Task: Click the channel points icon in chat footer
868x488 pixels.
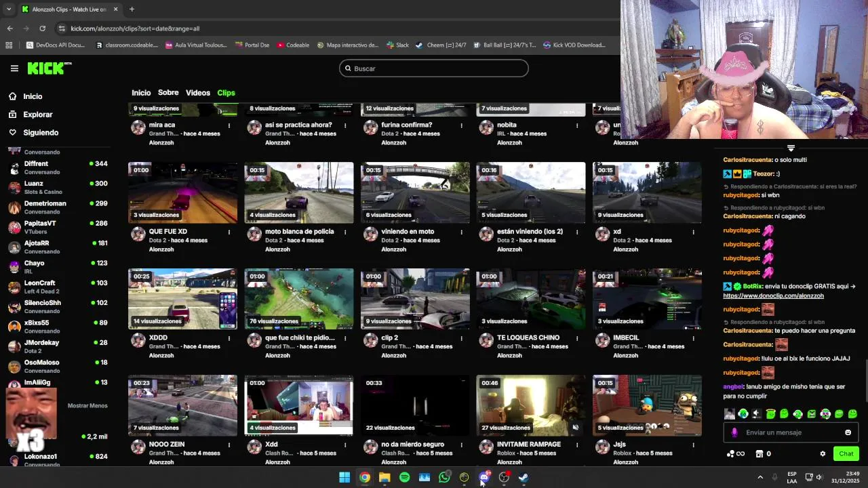Action: pos(730,453)
